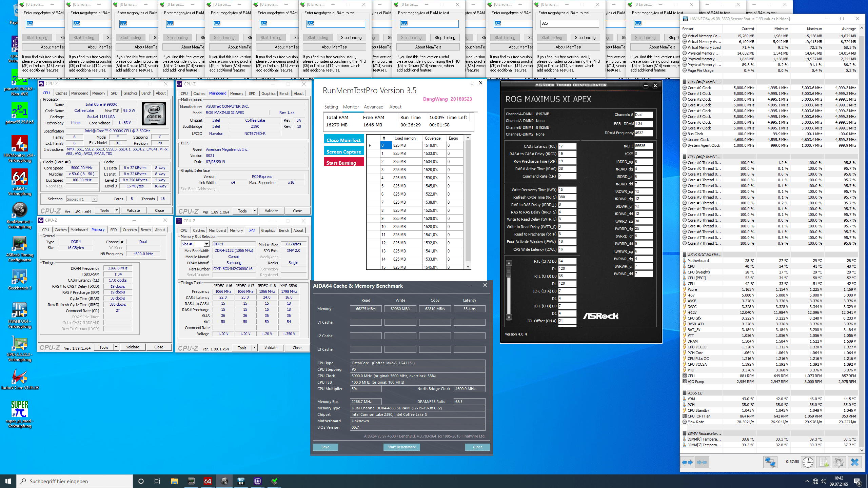Open ASRock Timing Configurator desktop shortcut
868x488 pixels.
[x=19, y=249]
